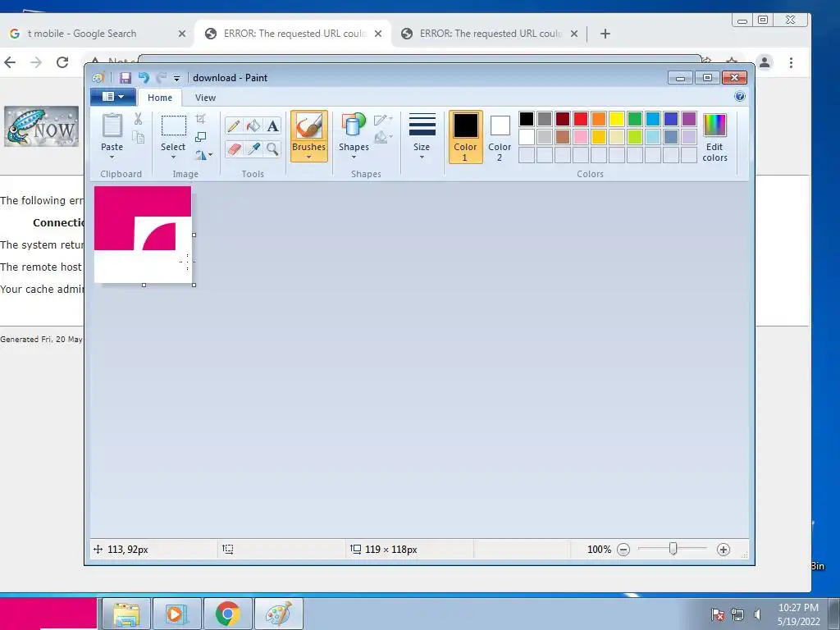Select the Eraser tool
This screenshot has width=840, height=630.
[234, 149]
